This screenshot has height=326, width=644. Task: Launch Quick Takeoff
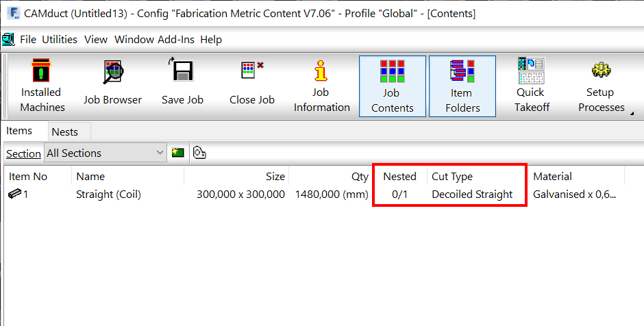click(x=532, y=86)
